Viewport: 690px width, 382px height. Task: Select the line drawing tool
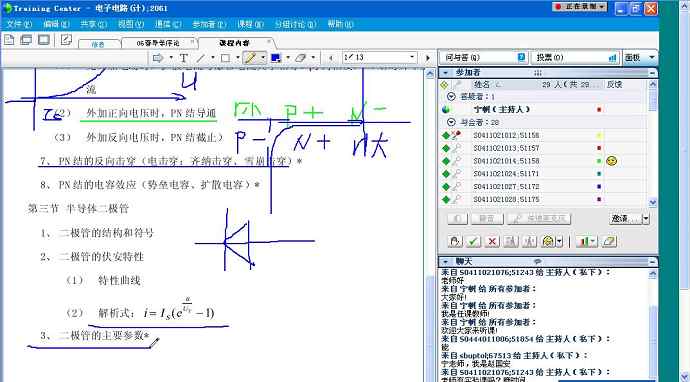201,58
